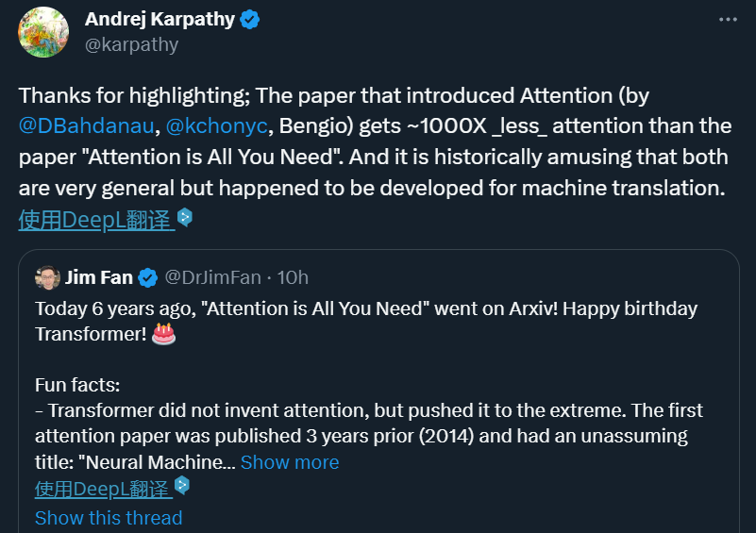Open the Show this thread link
Screen dimensions: 756x533
click(x=109, y=518)
